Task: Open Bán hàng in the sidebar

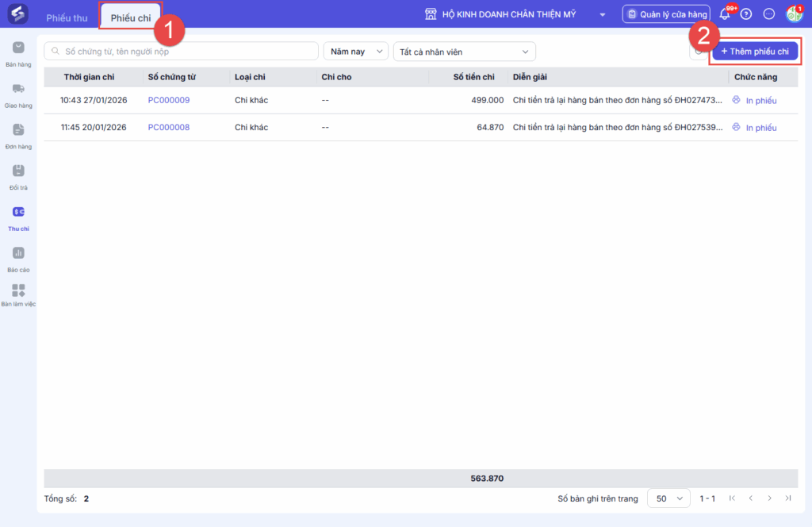Action: 18,54
